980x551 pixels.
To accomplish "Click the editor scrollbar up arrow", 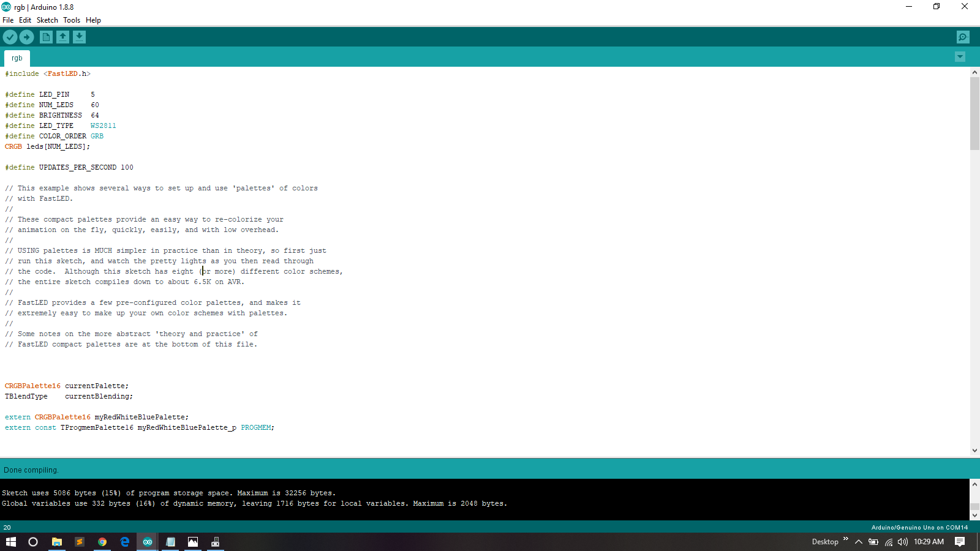I will [974, 72].
